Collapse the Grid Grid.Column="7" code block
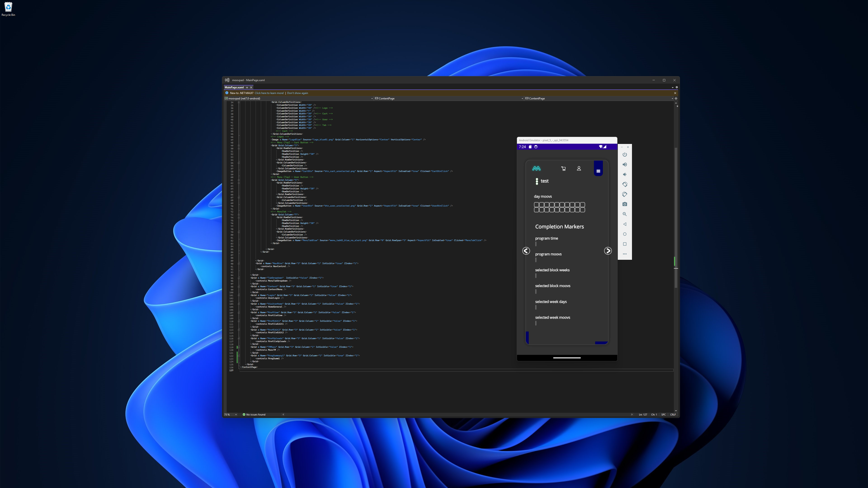 click(239, 215)
